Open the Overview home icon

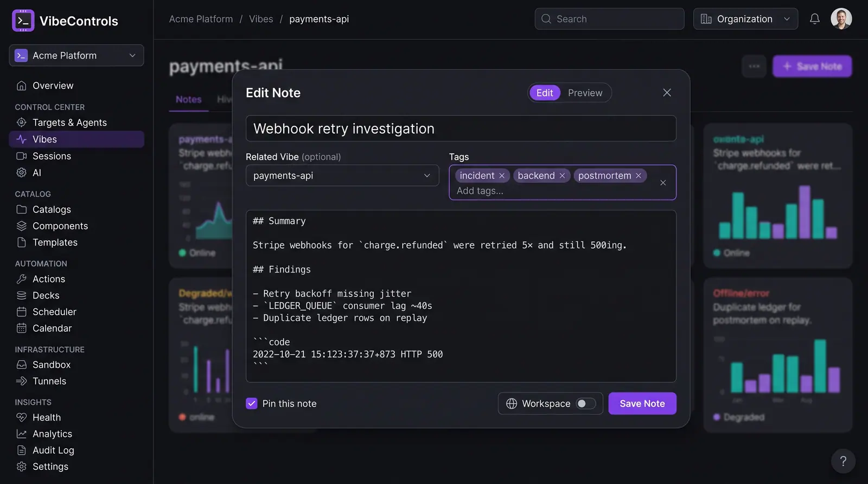[x=22, y=86]
